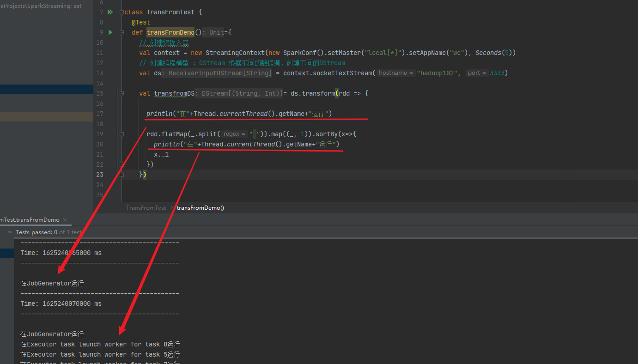Screen dimensions: 638x364
Task: Click the comment on line 10
Action: pyautogui.click(x=164, y=42)
